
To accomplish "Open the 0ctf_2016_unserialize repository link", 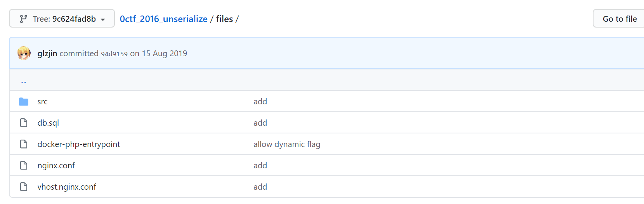I will pos(163,19).
